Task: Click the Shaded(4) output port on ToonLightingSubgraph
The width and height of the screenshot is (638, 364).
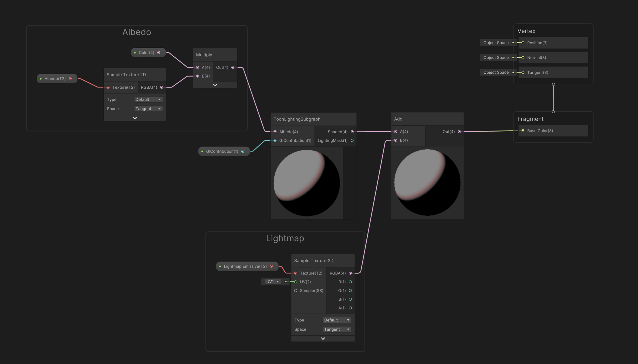Action: (352, 132)
